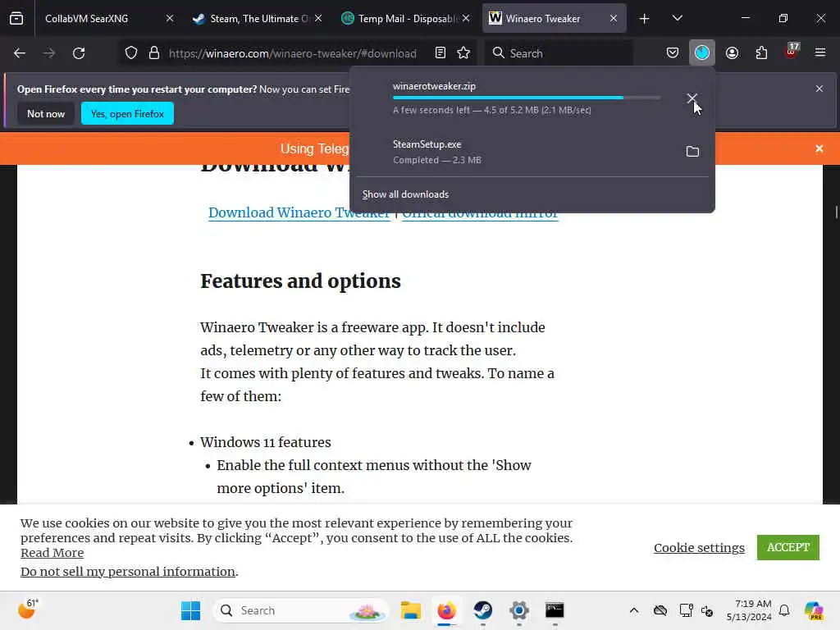Click the OneDrive cloud tray icon
The height and width of the screenshot is (630, 840).
[660, 610]
